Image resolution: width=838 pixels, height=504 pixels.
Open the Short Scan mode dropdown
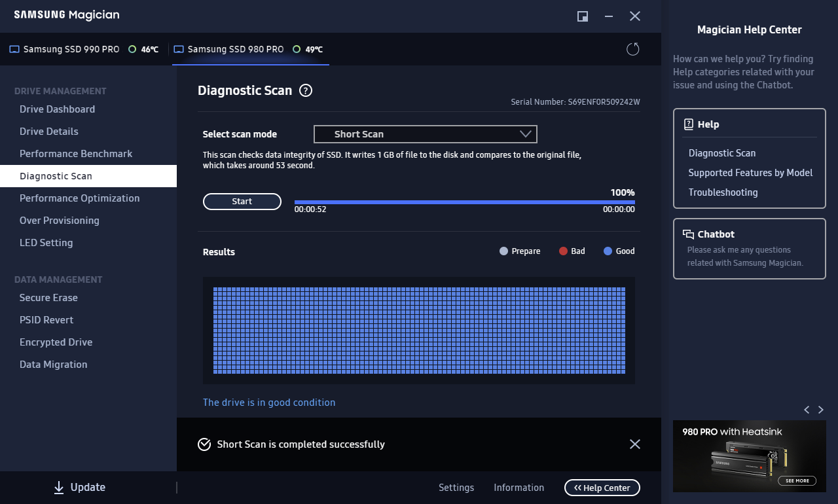pos(426,134)
